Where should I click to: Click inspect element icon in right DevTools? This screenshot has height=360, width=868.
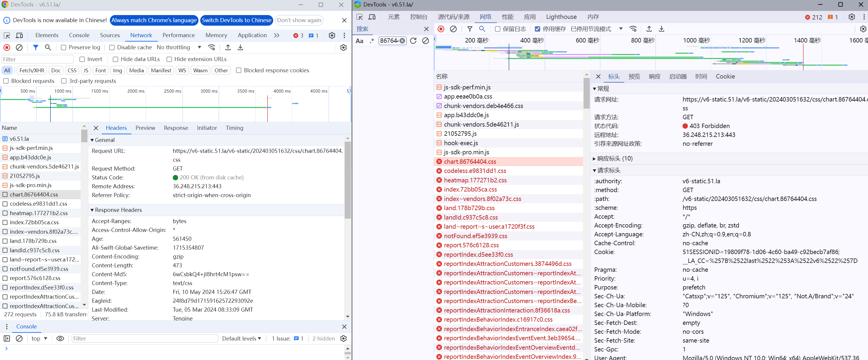coord(359,17)
